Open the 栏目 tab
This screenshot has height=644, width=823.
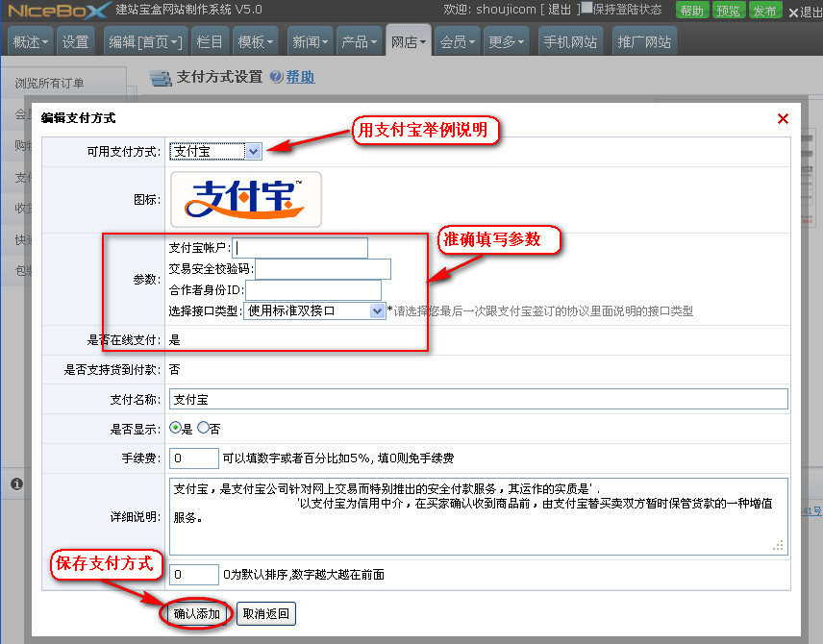[210, 41]
